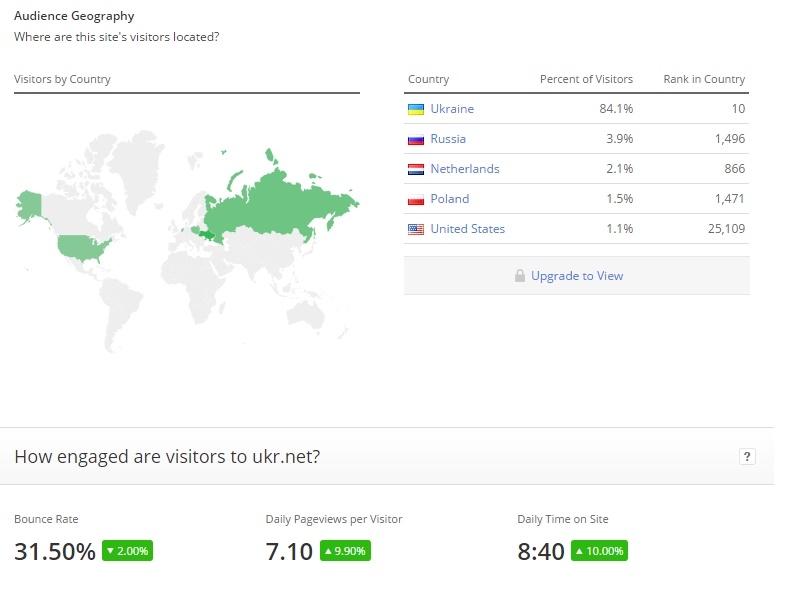Click the Bounce Rate green change badge
This screenshot has height=607, width=791.
pos(127,551)
